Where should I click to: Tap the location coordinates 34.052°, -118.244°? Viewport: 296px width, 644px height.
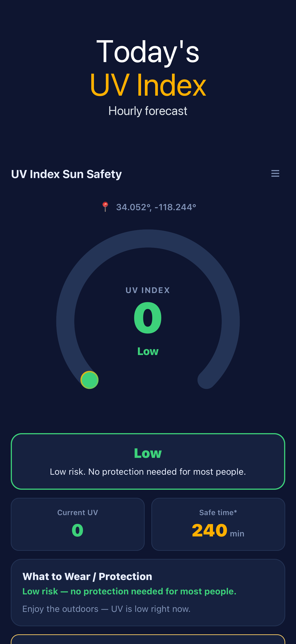tap(156, 207)
